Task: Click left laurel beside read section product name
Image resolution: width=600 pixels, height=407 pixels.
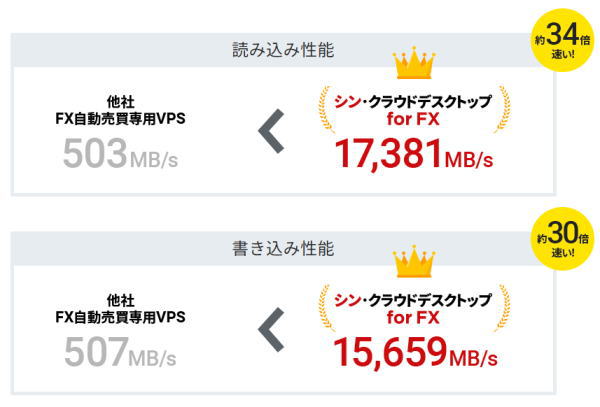Action: pyautogui.click(x=327, y=110)
